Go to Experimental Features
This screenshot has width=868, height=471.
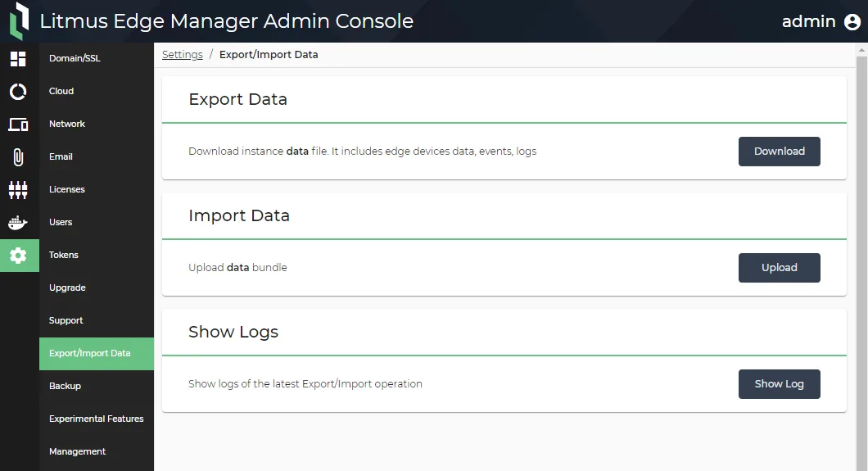tap(97, 419)
